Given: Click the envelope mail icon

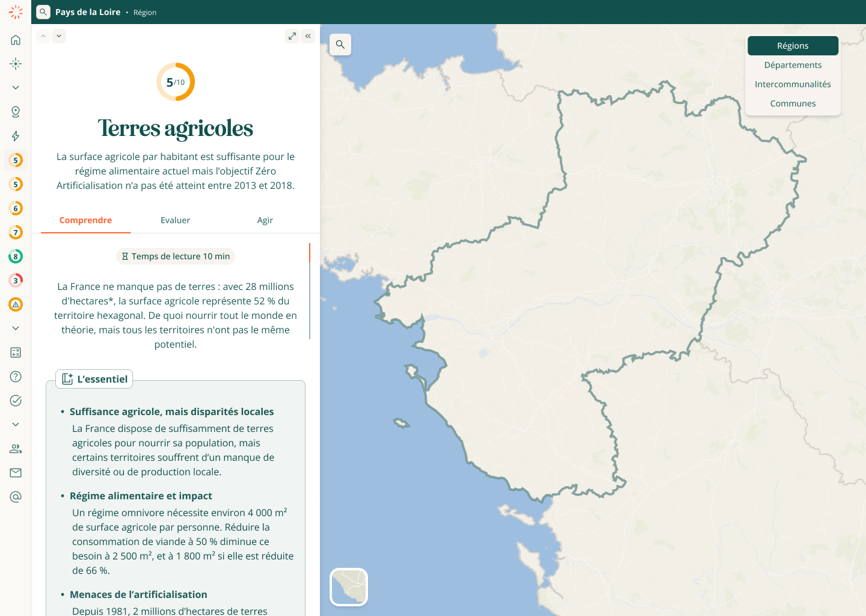Looking at the screenshot, I should pyautogui.click(x=16, y=473).
